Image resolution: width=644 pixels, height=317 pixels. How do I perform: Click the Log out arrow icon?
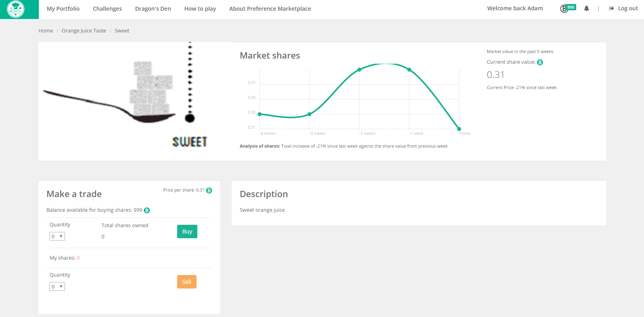(612, 8)
